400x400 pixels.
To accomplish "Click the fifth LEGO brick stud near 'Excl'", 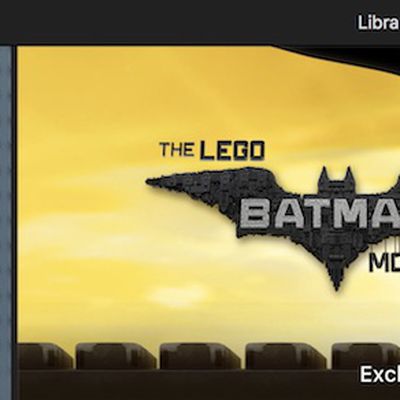I will point(366,354).
